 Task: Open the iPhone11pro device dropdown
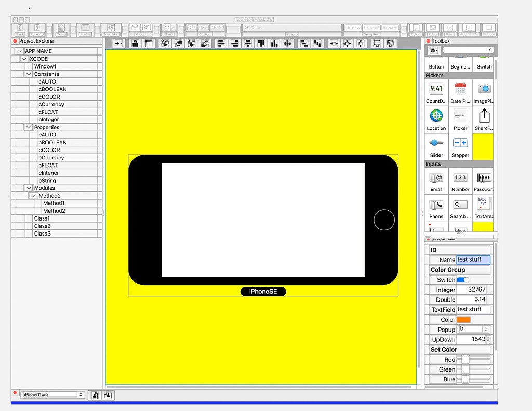(x=52, y=394)
